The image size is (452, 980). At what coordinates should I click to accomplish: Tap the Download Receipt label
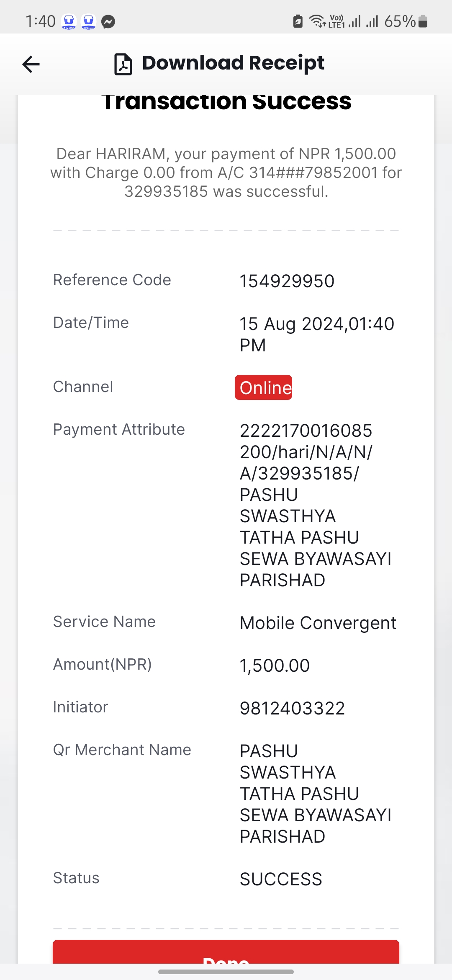pos(233,63)
